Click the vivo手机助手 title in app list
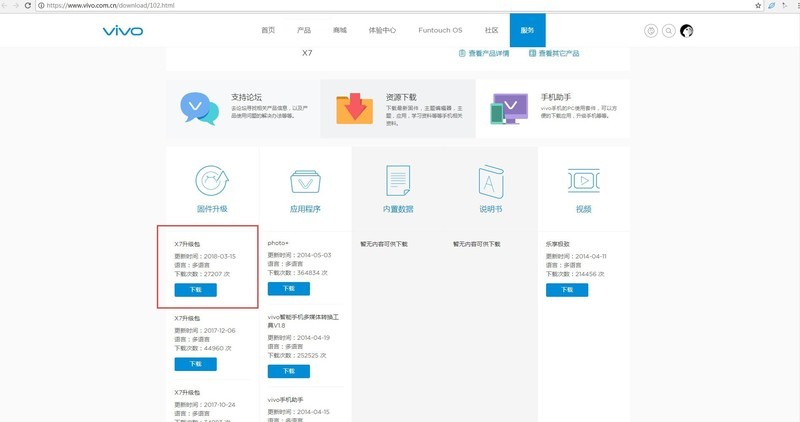Image resolution: width=800 pixels, height=422 pixels. pos(285,400)
